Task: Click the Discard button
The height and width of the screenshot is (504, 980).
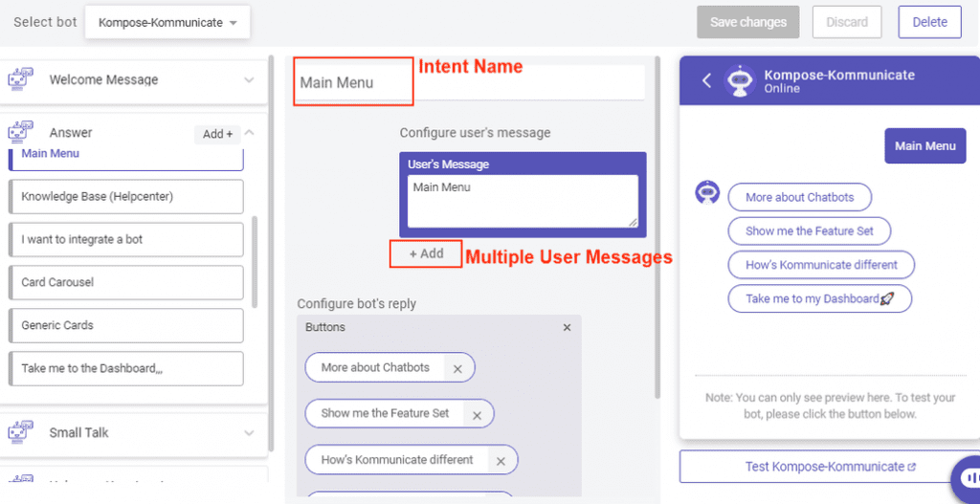Action: coord(847,23)
